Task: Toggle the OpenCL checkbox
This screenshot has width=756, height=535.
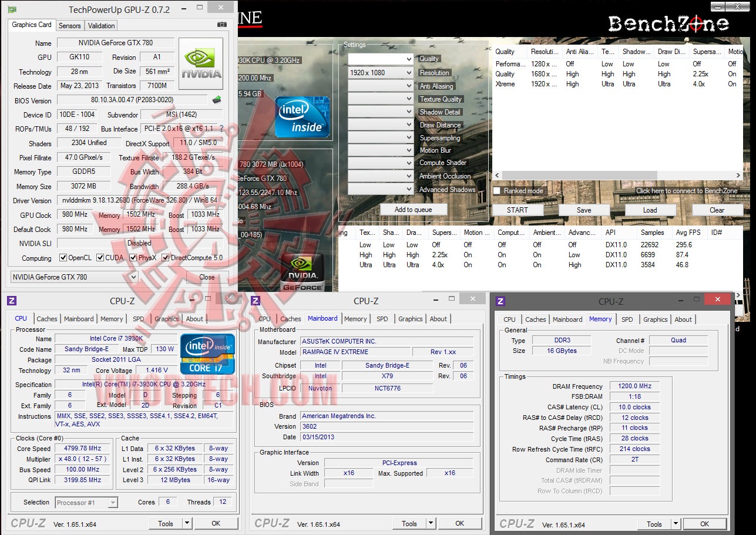Action: coord(63,258)
